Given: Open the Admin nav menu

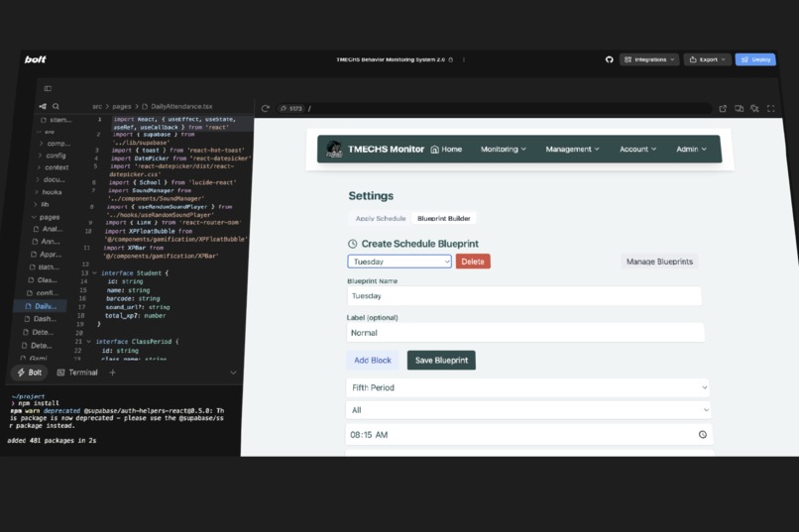Looking at the screenshot, I should coord(692,150).
